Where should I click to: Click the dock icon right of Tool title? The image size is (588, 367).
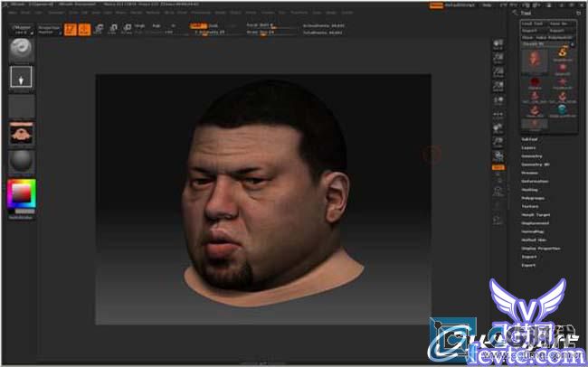click(x=578, y=14)
